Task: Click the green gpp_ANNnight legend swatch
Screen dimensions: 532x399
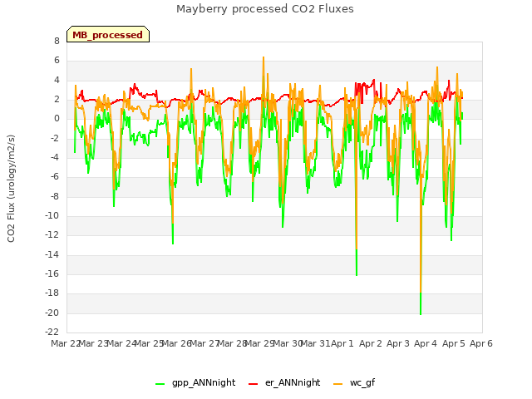Action: click(160, 384)
